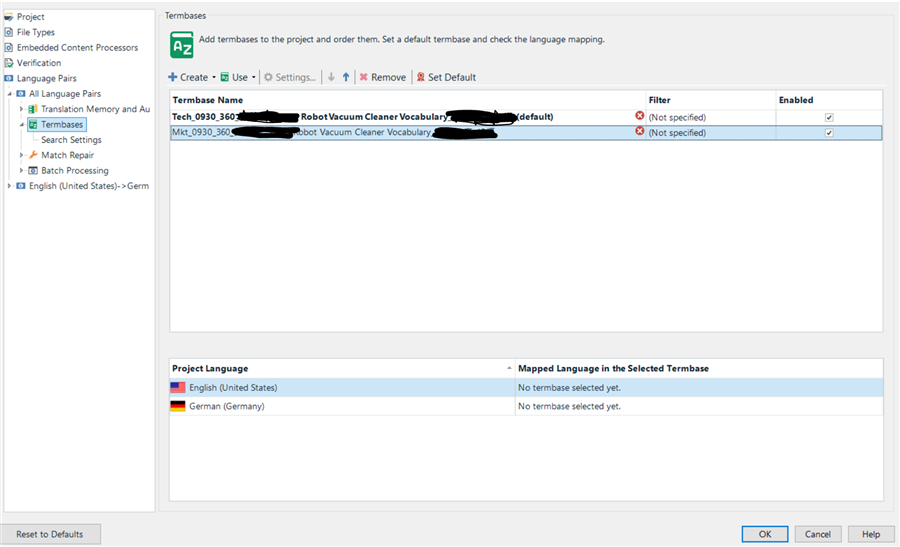
Task: Click the Filter column header
Action: pyautogui.click(x=711, y=100)
